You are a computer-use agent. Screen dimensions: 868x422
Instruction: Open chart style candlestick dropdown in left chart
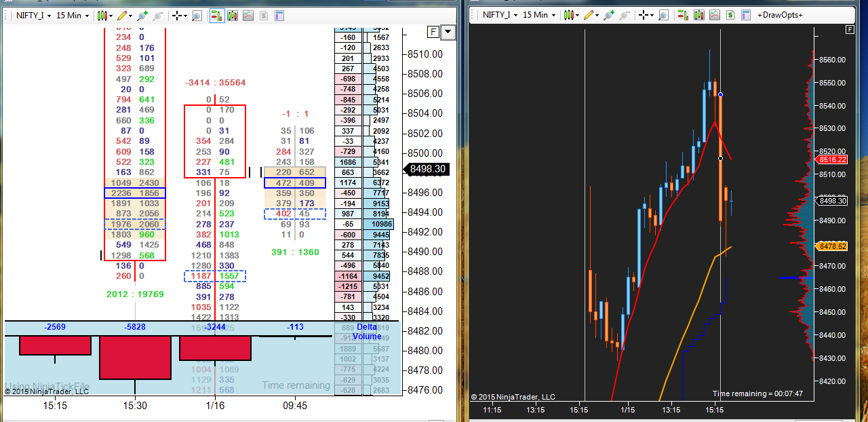point(104,15)
